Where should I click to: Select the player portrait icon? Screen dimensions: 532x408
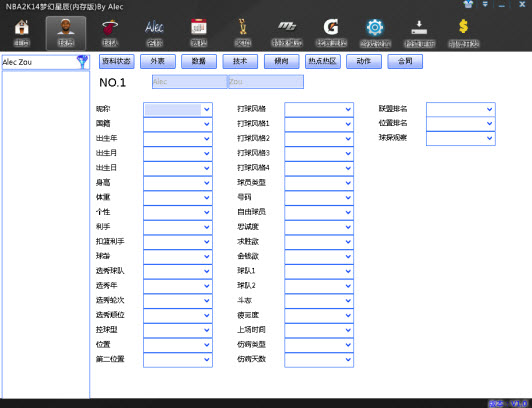click(x=66, y=27)
